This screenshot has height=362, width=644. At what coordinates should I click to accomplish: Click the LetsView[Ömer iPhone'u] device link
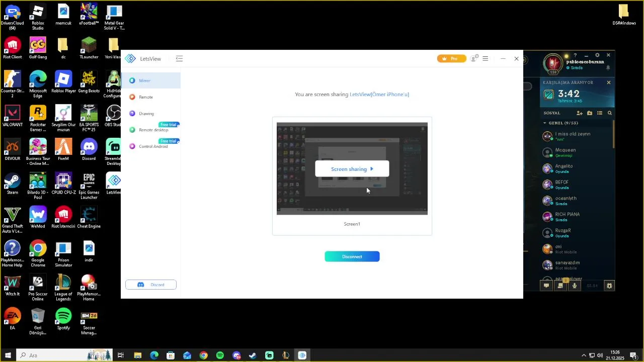379,95
